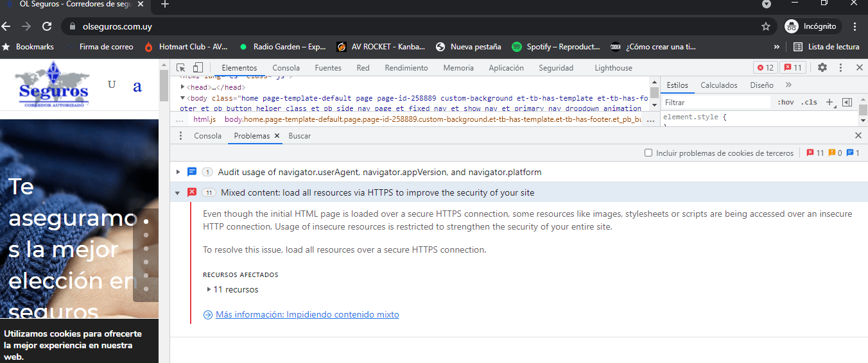
Task: Open the Seguridad tab
Action: 556,67
